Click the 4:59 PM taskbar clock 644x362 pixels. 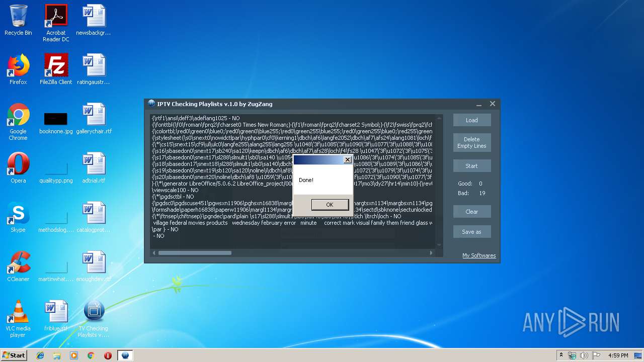tap(618, 355)
